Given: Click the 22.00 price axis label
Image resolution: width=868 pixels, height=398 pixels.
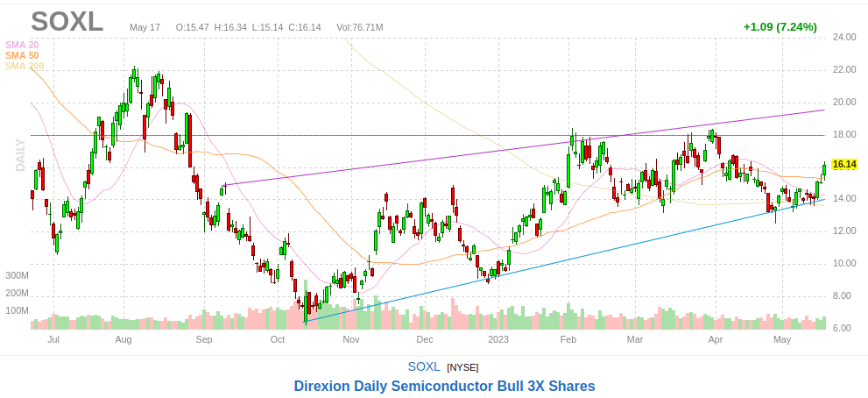Looking at the screenshot, I should [x=844, y=70].
